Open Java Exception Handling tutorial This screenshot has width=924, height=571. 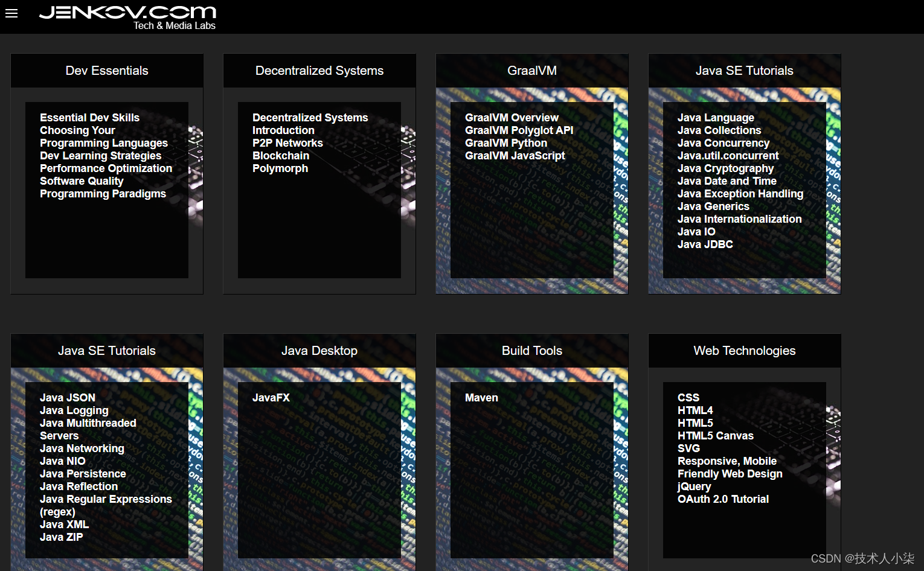(740, 194)
